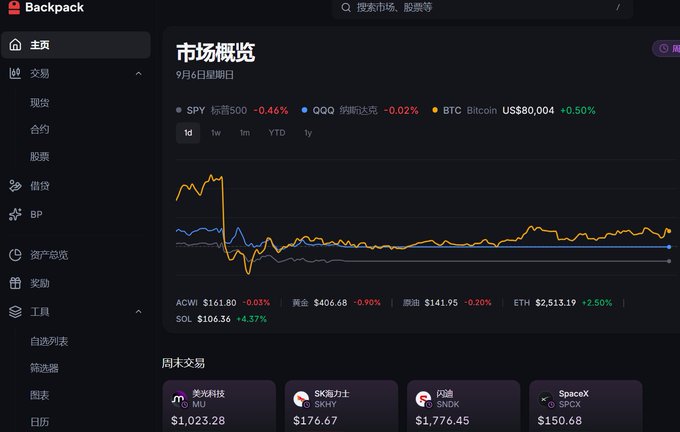Select the 1d timeframe tab
The height and width of the screenshot is (432, 680).
[x=188, y=133]
